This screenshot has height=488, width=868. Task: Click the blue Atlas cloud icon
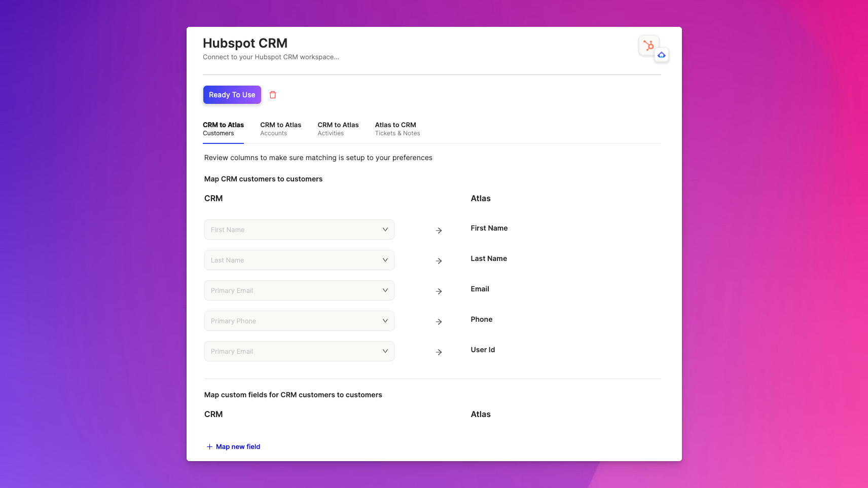pyautogui.click(x=662, y=55)
